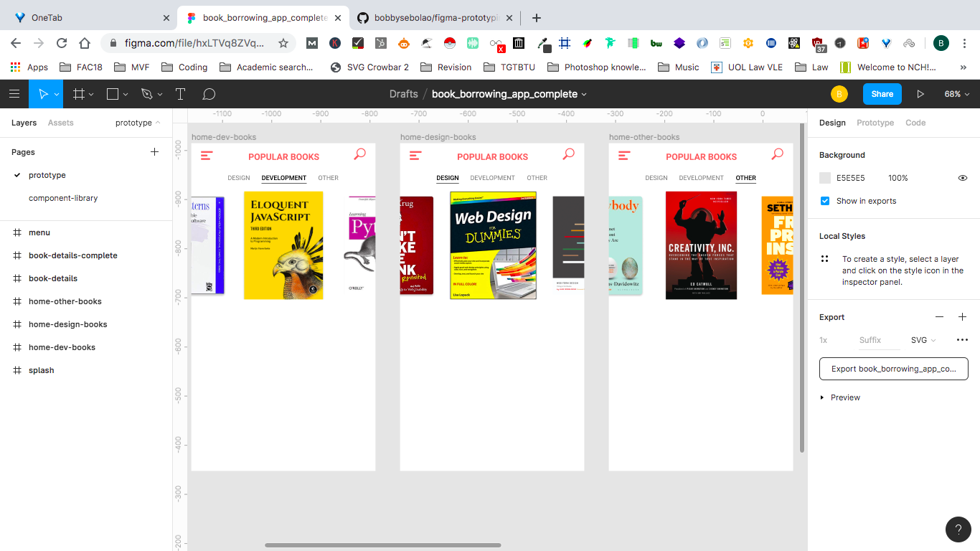Image resolution: width=980 pixels, height=551 pixels.
Task: Click the yellow user avatar B
Action: pos(839,94)
